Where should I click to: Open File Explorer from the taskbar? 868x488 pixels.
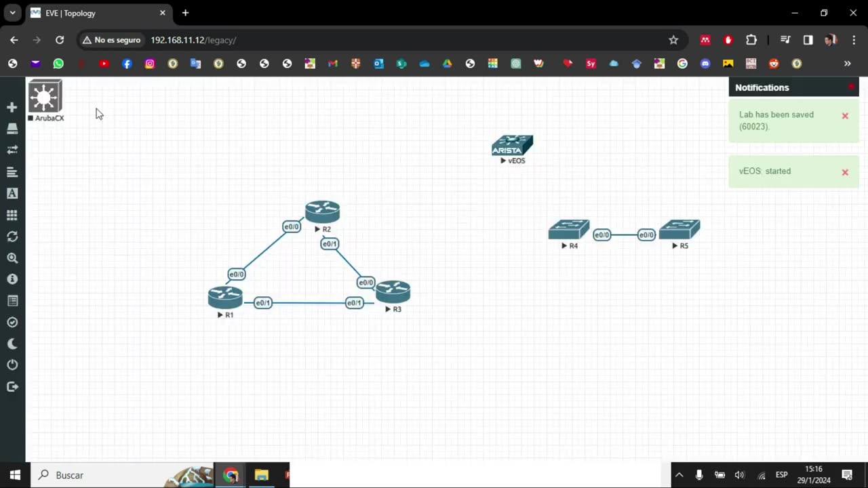[262, 475]
